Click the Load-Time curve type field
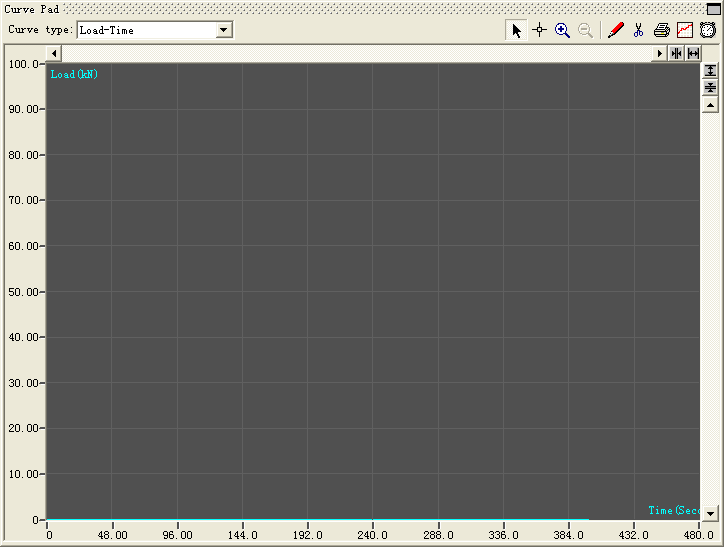Screen dimensions: 724x547 click(146, 30)
